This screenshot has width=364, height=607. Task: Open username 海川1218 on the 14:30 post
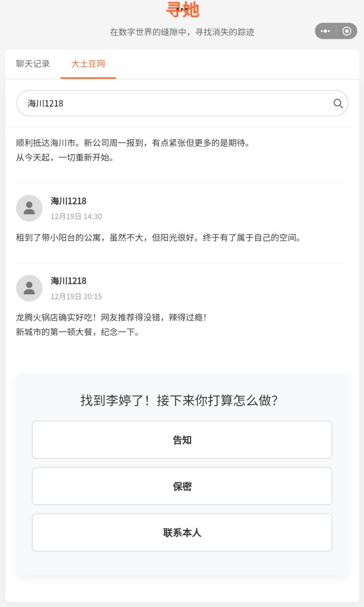(68, 201)
